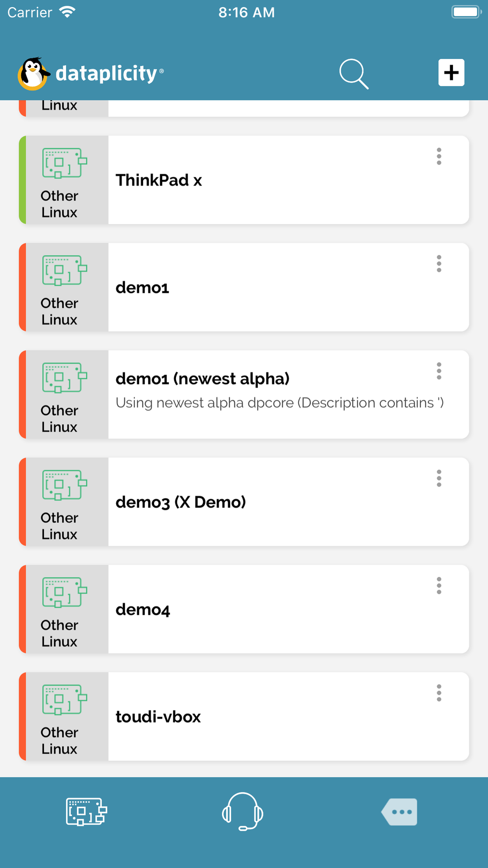This screenshot has height=868, width=488.
Task: Open the headset support tab
Action: [243, 812]
